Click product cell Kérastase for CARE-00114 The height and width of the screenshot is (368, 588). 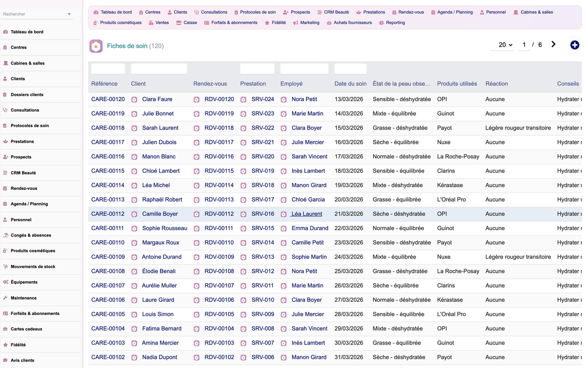point(450,185)
